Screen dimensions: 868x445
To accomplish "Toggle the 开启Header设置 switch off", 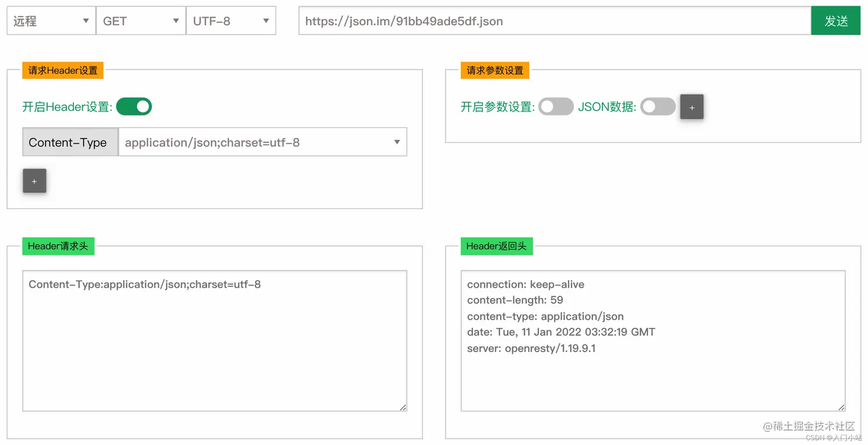I will pos(134,107).
